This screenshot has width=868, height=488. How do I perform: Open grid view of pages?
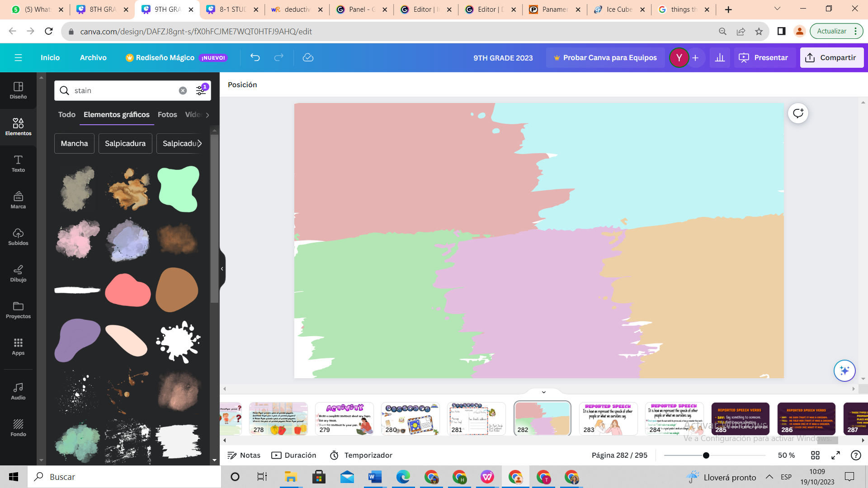[815, 455]
